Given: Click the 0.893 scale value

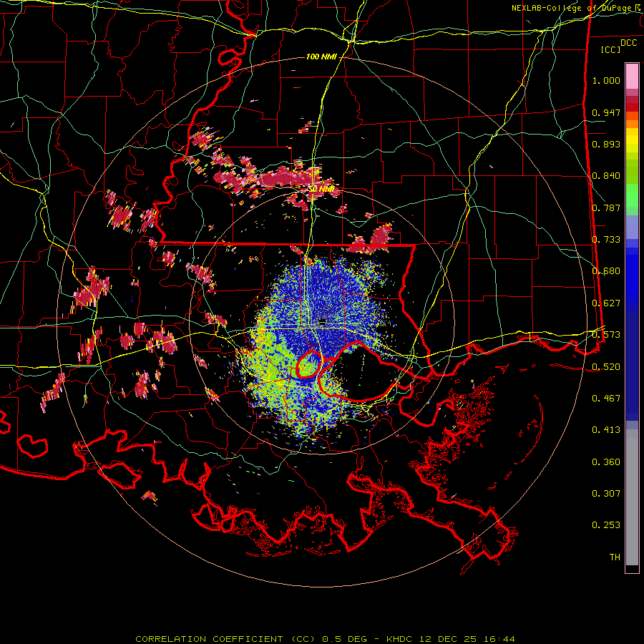Looking at the screenshot, I should pos(606,144).
